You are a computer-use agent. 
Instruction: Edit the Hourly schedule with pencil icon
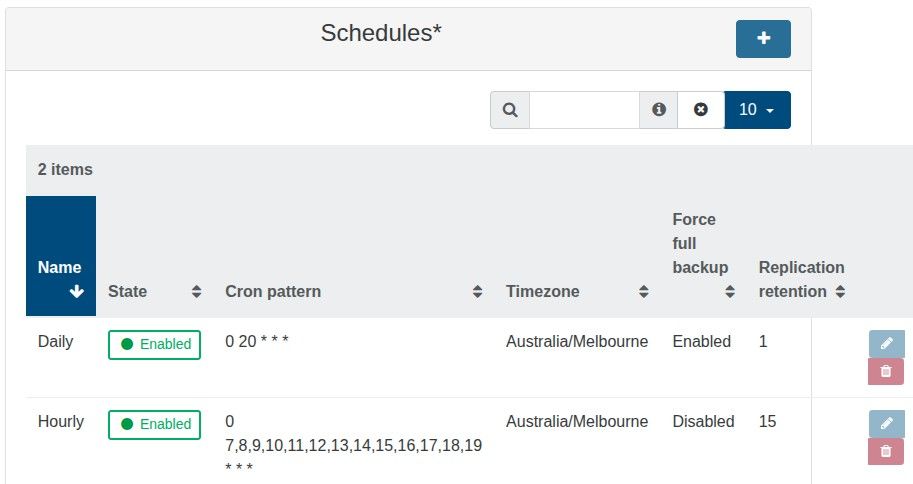pyautogui.click(x=886, y=423)
